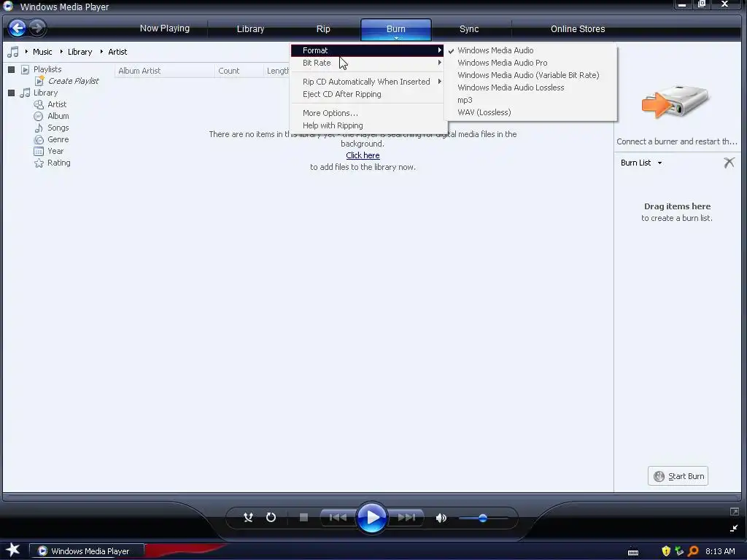Play the media
This screenshot has width=747, height=560.
[371, 517]
